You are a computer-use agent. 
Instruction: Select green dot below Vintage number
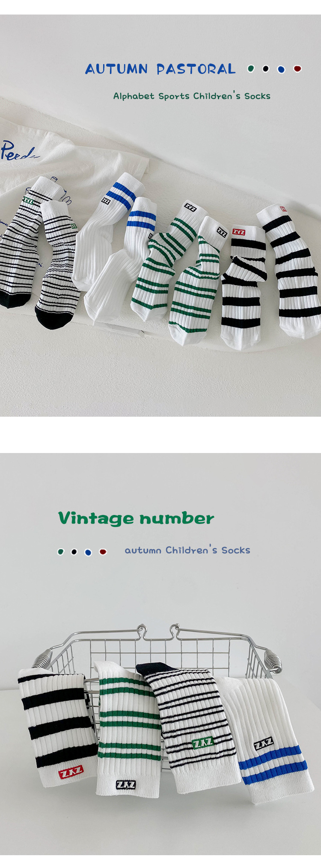tap(61, 552)
